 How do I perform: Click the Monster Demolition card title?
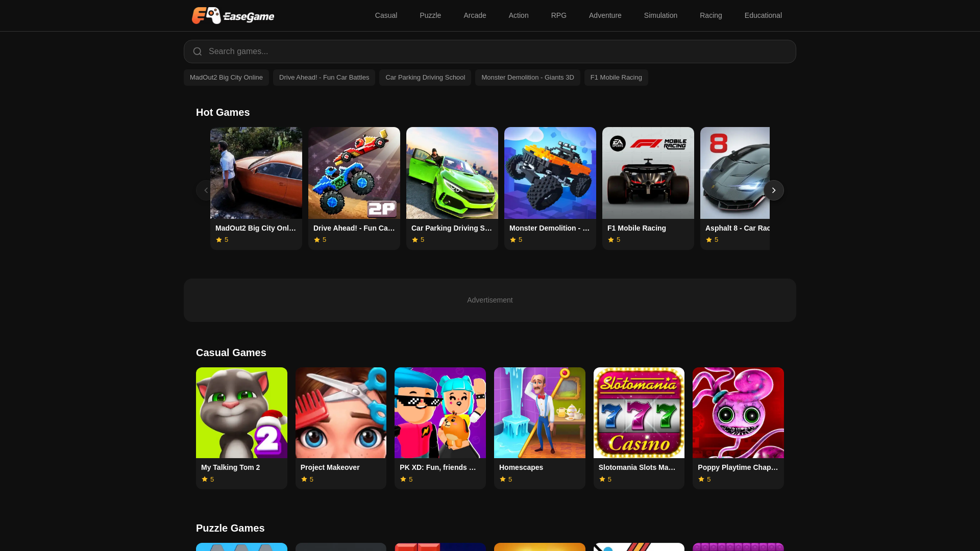(550, 228)
